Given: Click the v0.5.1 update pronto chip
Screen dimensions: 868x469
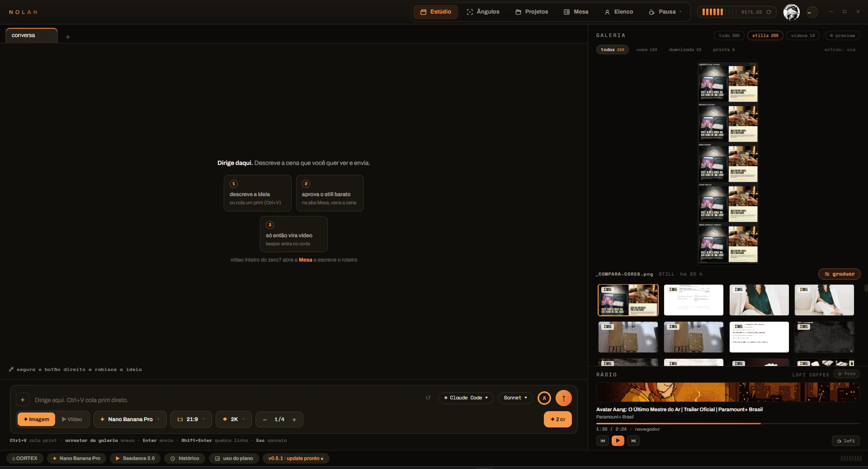Looking at the screenshot, I should coord(296,458).
